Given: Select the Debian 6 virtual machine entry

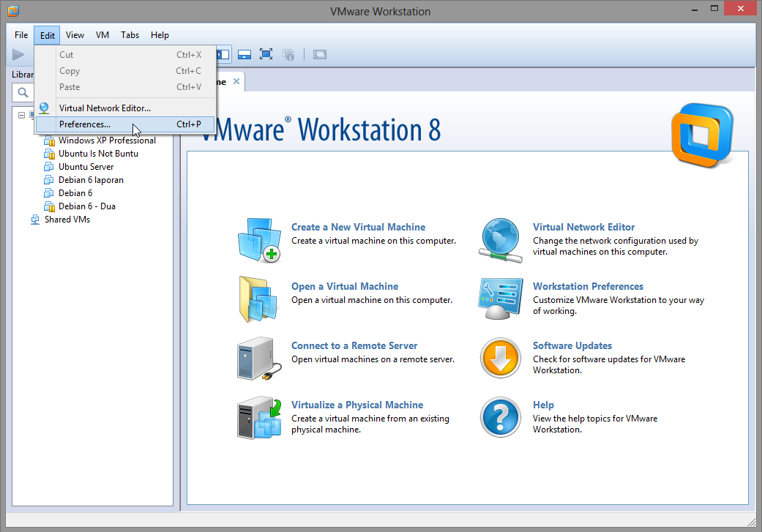Looking at the screenshot, I should coord(75,193).
